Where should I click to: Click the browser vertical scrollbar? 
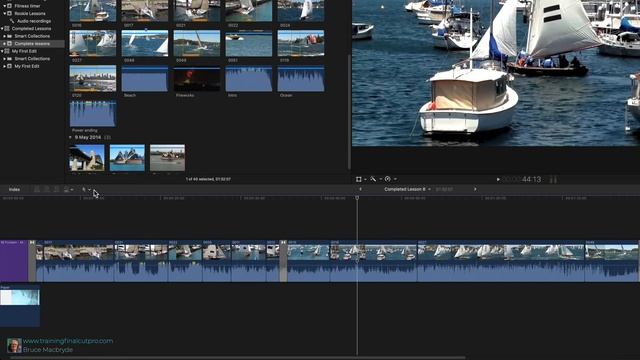349,111
